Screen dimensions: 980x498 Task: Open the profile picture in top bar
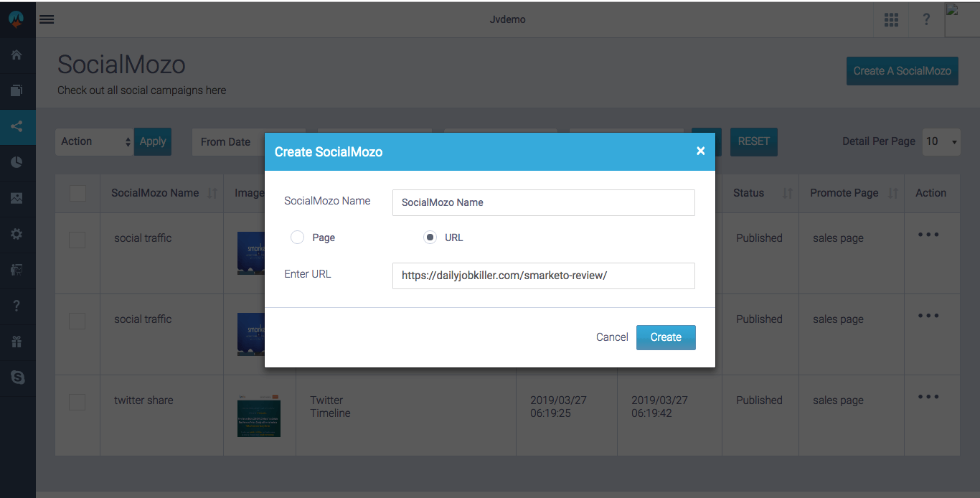[962, 19]
